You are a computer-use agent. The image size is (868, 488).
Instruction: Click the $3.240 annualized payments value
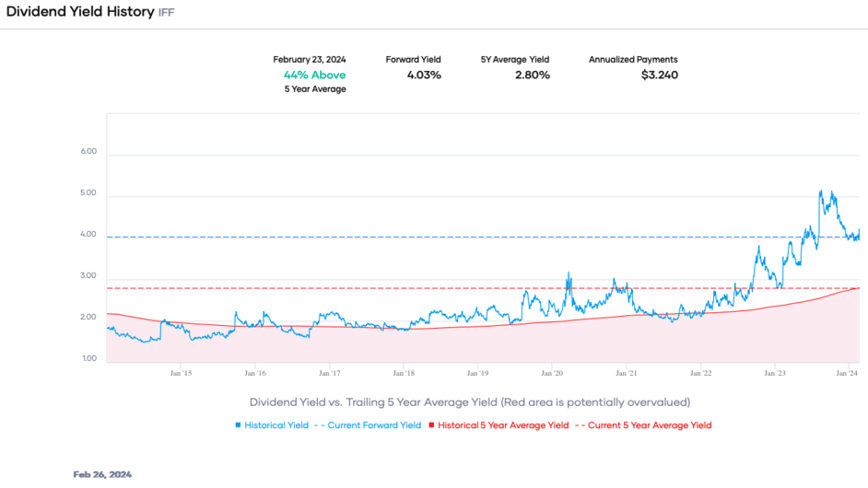click(x=660, y=76)
